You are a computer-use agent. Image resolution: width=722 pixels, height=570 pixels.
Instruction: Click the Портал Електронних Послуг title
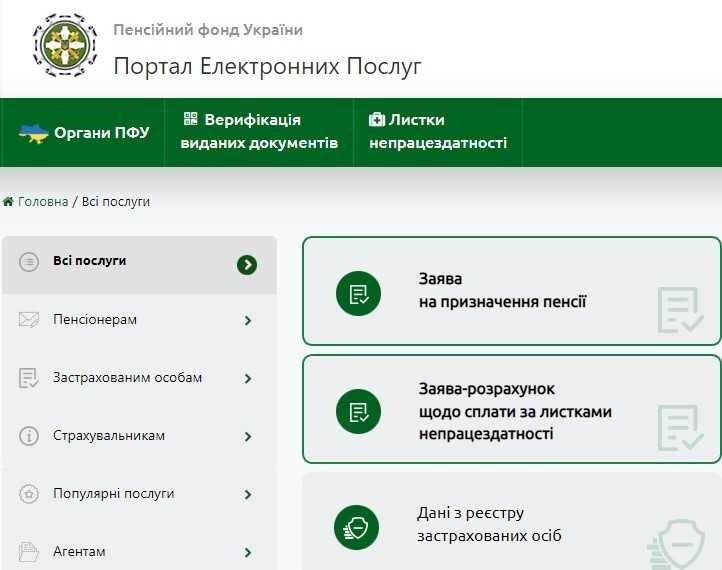tap(268, 66)
